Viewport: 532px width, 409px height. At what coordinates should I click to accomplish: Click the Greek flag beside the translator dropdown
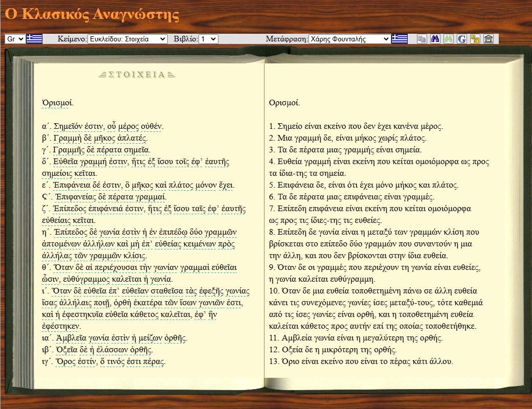click(x=400, y=39)
